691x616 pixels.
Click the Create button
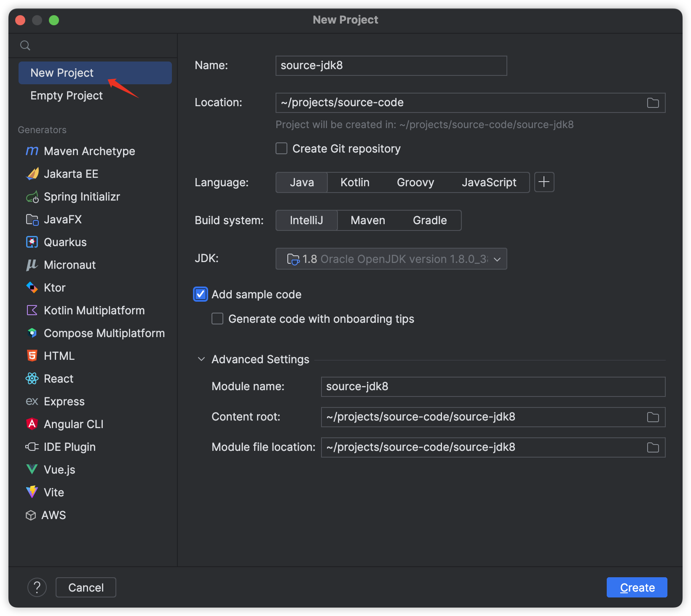tap(637, 587)
